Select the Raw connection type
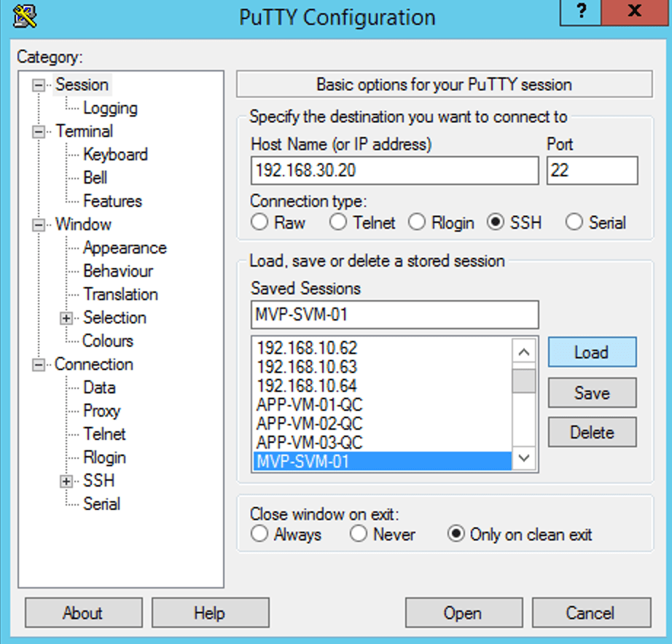The image size is (672, 644). (x=259, y=223)
